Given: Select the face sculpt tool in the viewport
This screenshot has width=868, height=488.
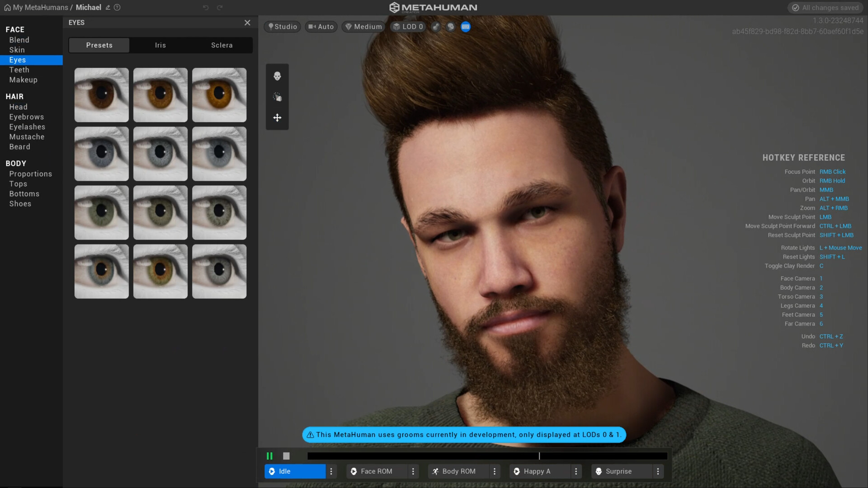Looking at the screenshot, I should coord(277,76).
